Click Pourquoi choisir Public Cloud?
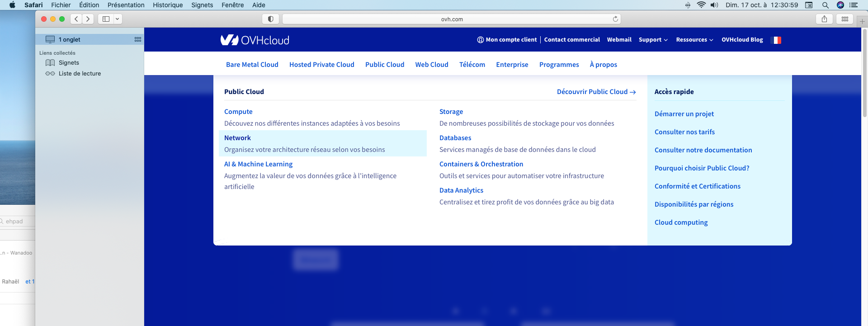Screen dimensions: 868x326 (702, 168)
